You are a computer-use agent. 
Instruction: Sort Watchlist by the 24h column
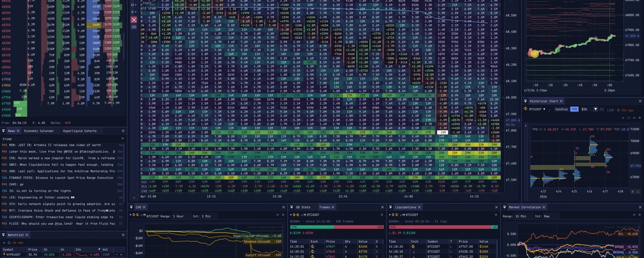tap(87, 249)
